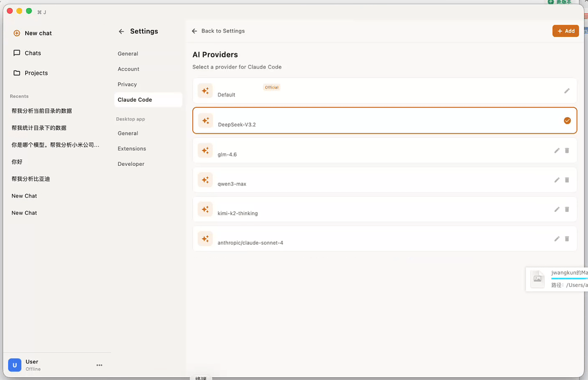The image size is (588, 380).
Task: Edit the anthropic/claude-sonnet-4 provider
Action: 557,239
